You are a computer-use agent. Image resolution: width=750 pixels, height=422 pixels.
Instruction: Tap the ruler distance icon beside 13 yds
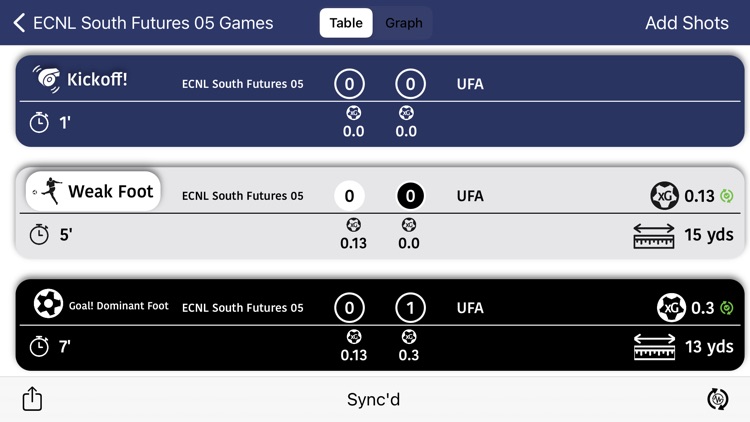click(x=654, y=347)
